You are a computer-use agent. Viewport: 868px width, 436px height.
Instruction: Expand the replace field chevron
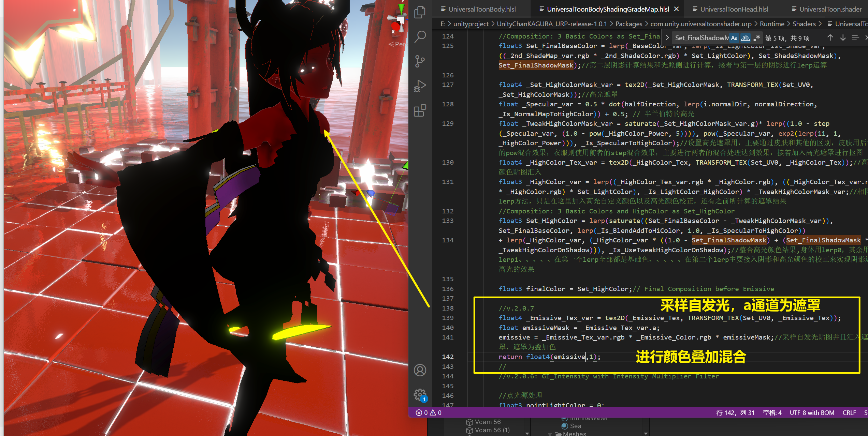tap(667, 38)
